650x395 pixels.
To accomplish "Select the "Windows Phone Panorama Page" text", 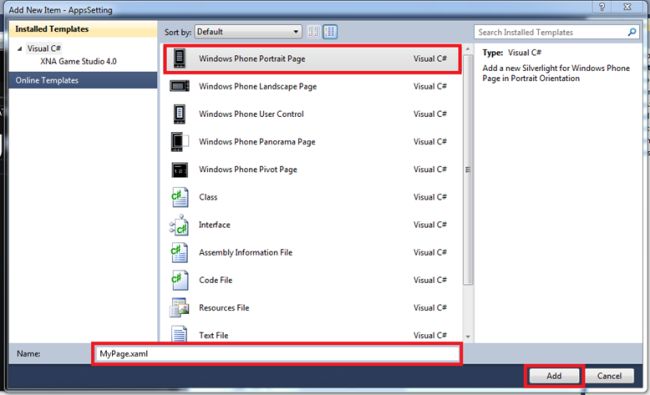I will pyautogui.click(x=257, y=142).
